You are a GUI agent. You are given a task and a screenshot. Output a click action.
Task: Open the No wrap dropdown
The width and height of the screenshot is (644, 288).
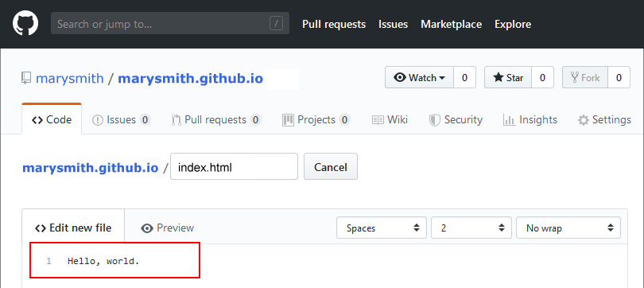(568, 228)
